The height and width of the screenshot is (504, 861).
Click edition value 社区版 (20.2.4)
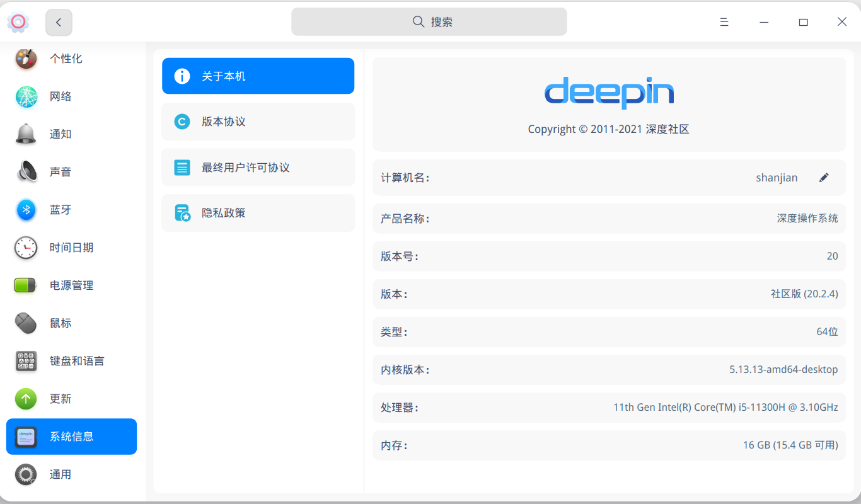point(804,294)
